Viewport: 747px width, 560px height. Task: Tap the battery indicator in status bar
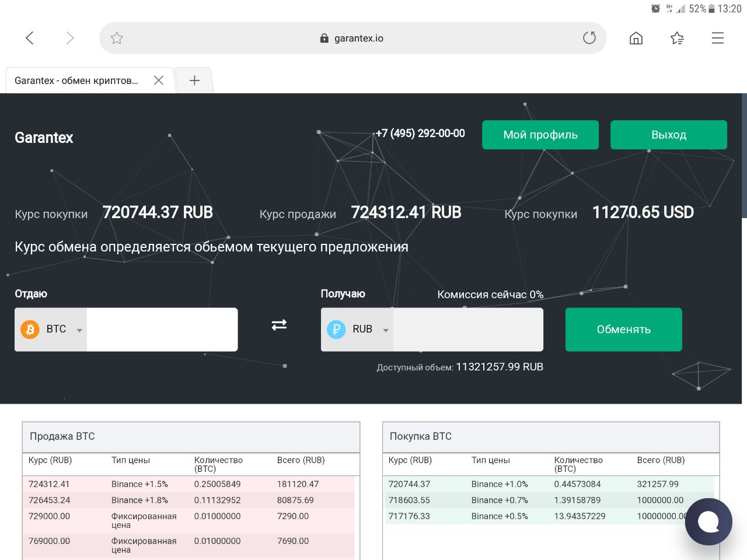tap(711, 9)
